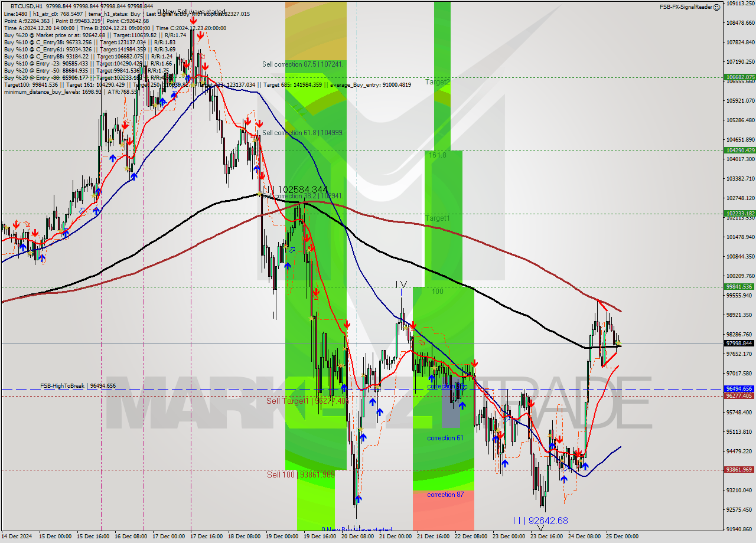Select the FSB-FX-SignalReader expert label

coord(686,7)
